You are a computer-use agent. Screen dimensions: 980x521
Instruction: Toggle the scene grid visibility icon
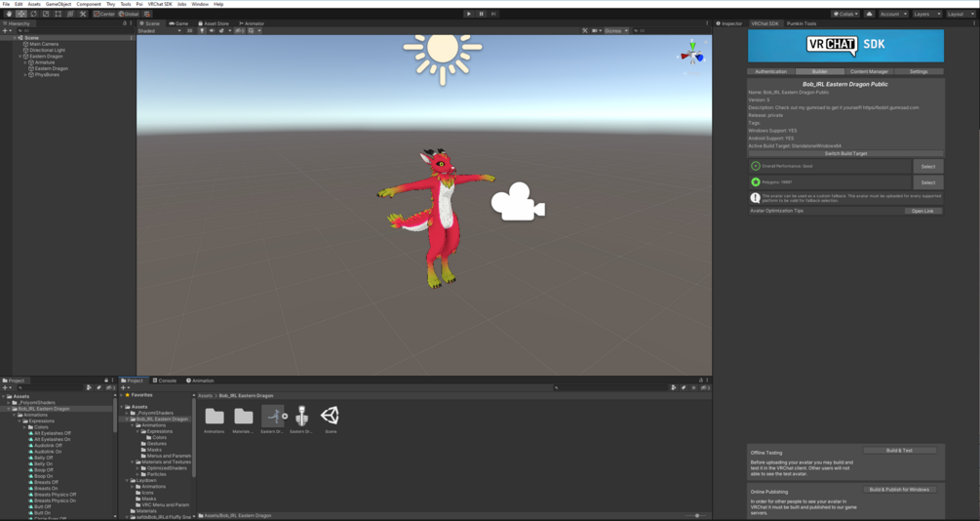[254, 30]
